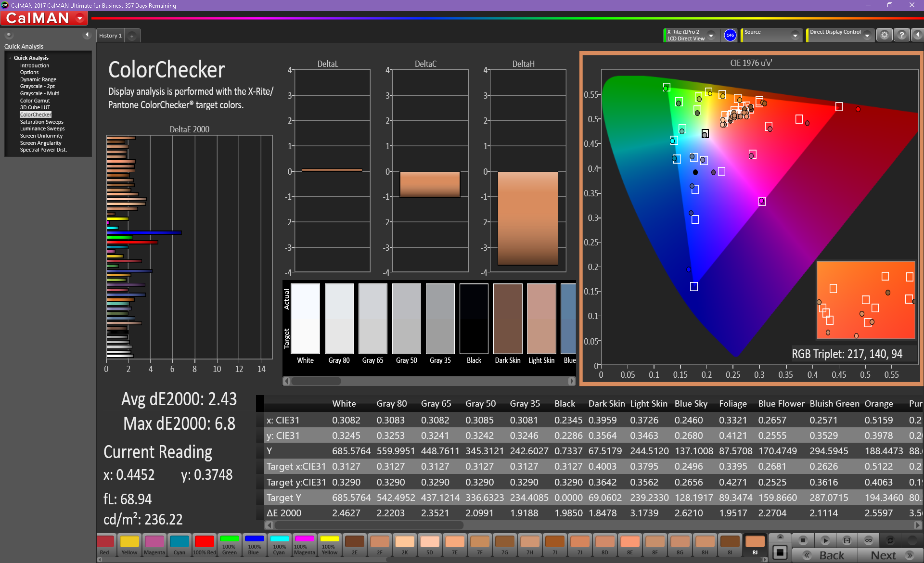
Task: Add a new history tab with plus
Action: tap(132, 36)
